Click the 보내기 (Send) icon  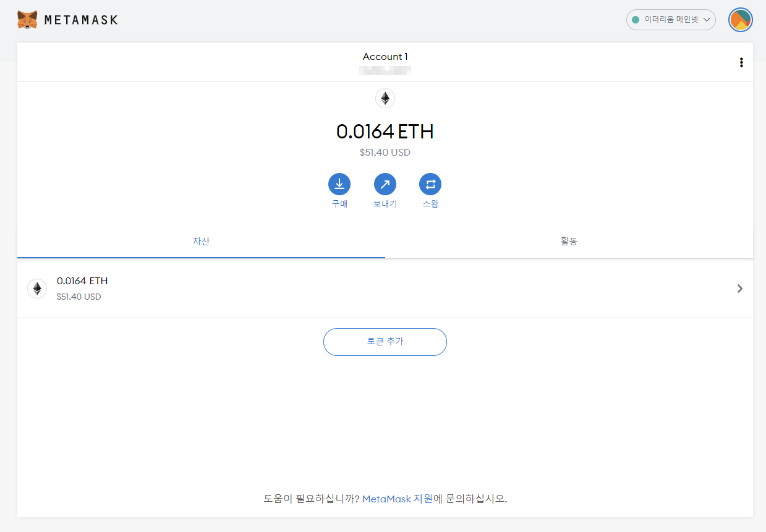385,183
